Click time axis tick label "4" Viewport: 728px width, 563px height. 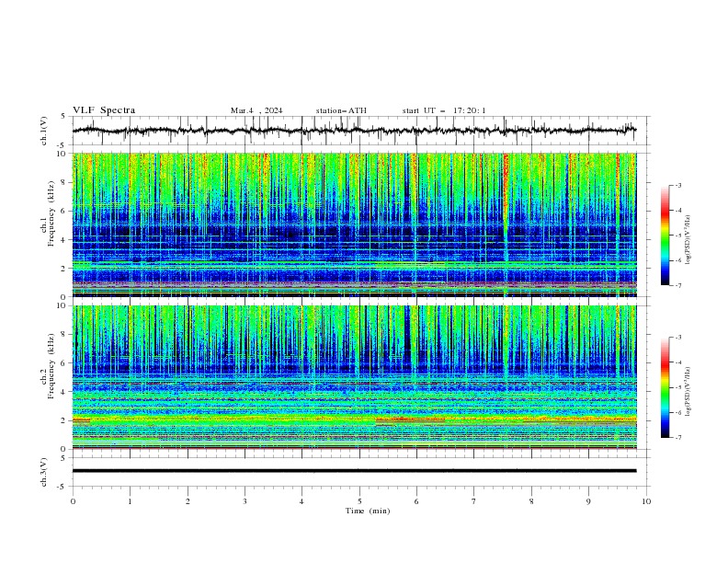(x=302, y=501)
